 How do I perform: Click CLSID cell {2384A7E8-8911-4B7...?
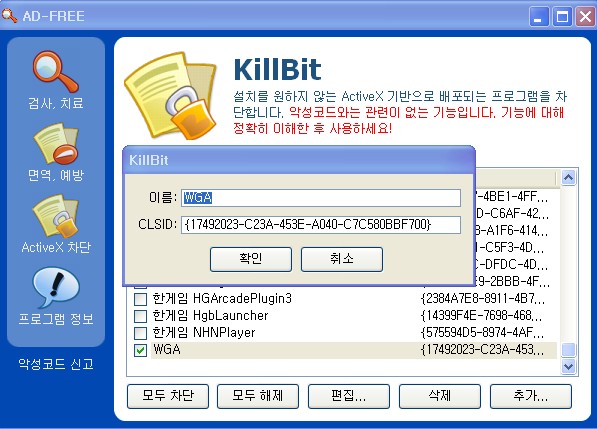pyautogui.click(x=483, y=298)
